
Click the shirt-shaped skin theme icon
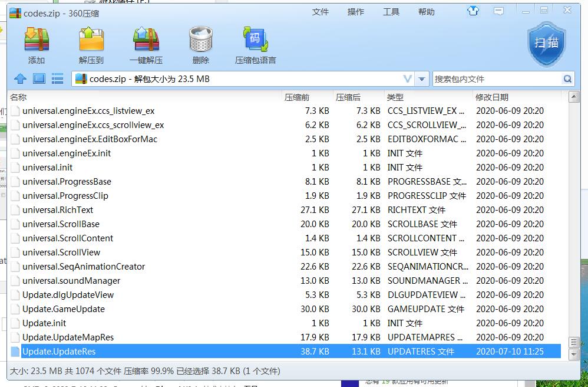pyautogui.click(x=473, y=10)
